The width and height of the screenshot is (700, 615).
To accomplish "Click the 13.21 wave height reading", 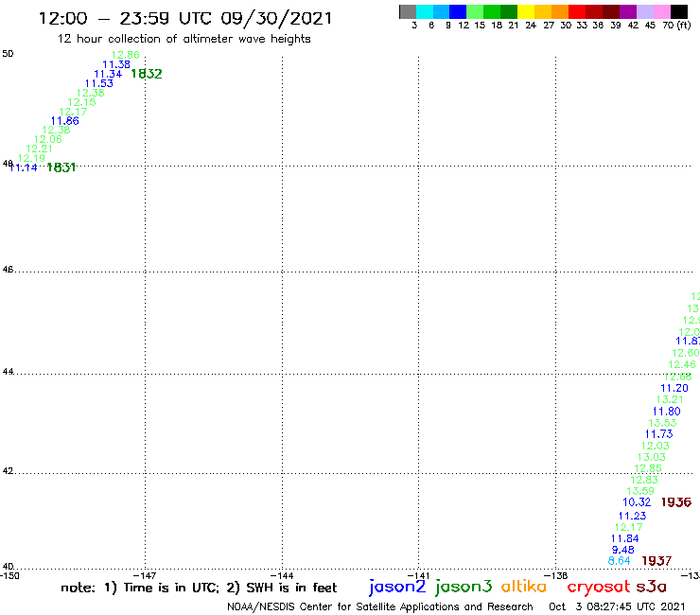I will (x=670, y=399).
